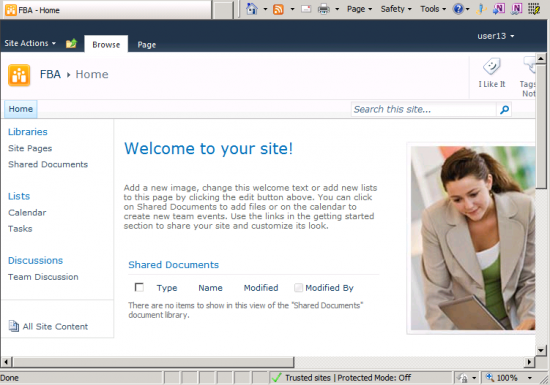Click the vertical scrollbar down arrow

540,350
